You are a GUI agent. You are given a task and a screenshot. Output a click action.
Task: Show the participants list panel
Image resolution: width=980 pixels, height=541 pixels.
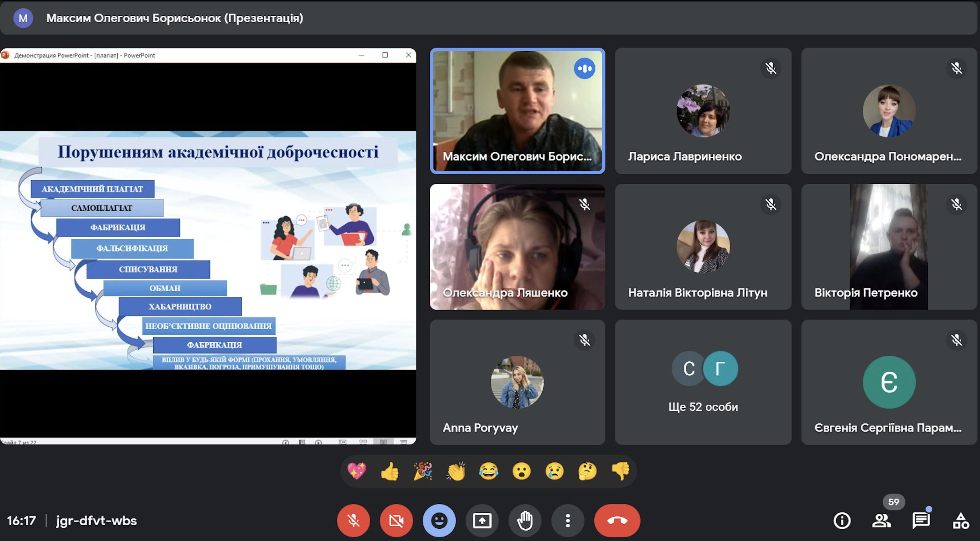pos(881,520)
